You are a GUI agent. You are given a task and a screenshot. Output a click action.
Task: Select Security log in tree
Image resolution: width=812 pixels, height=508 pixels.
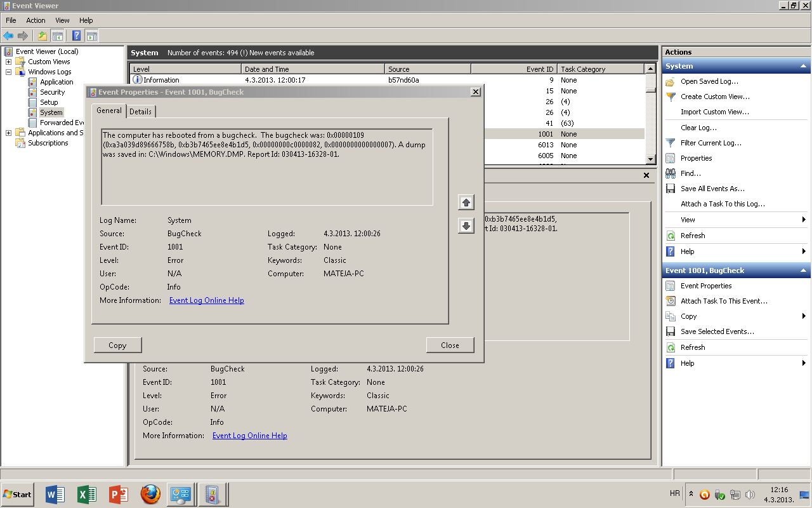[x=52, y=92]
